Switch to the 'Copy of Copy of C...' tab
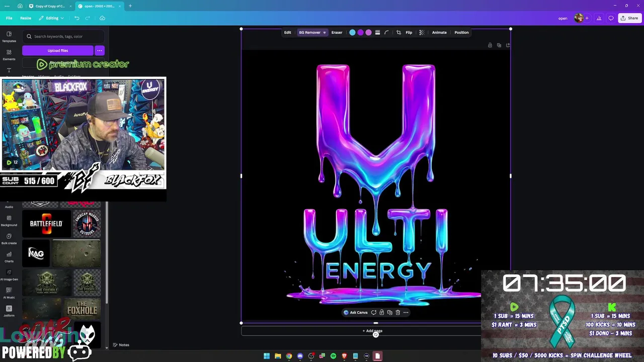Screen dimensions: 644x362 [x=49, y=6]
